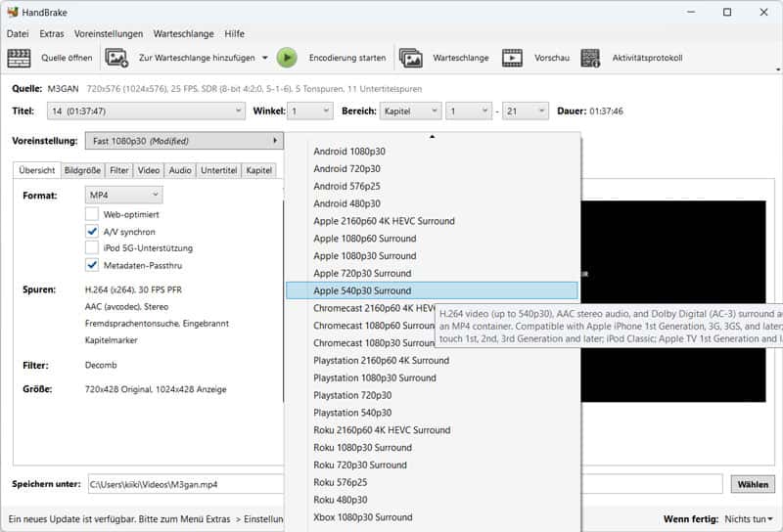Uncheck the A/V synchron checkbox

(x=92, y=232)
